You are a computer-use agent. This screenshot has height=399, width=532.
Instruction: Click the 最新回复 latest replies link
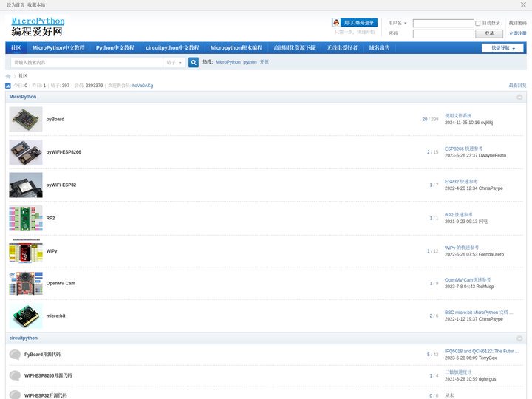(x=517, y=86)
